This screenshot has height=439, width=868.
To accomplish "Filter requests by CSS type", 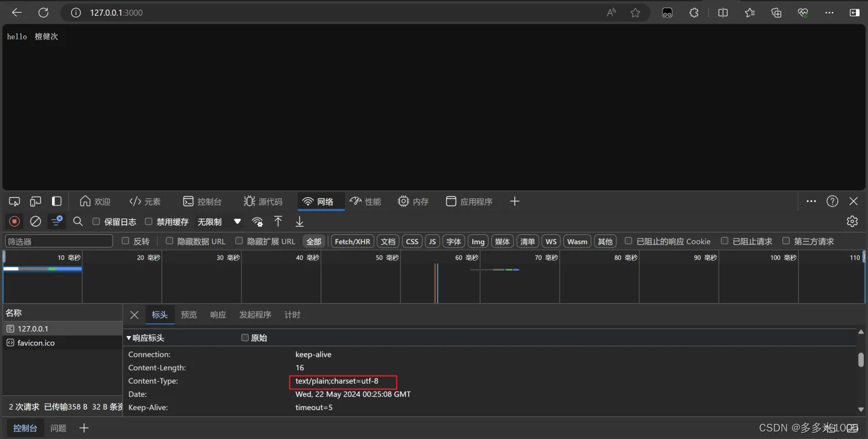I will pos(412,241).
